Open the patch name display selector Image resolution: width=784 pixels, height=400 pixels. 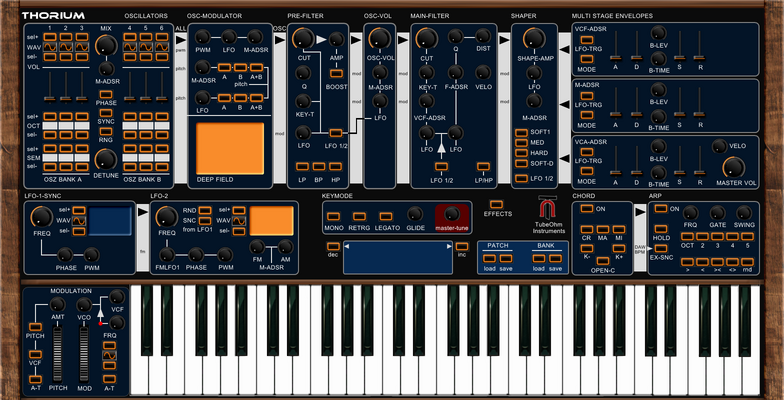coord(398,258)
